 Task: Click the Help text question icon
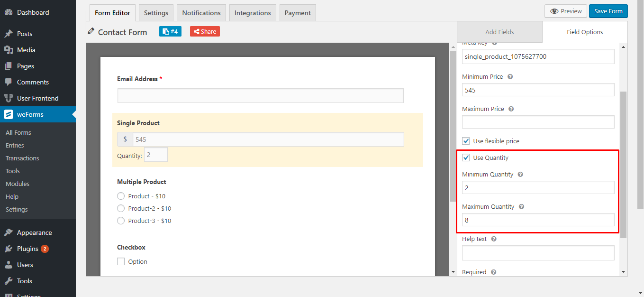click(x=494, y=239)
